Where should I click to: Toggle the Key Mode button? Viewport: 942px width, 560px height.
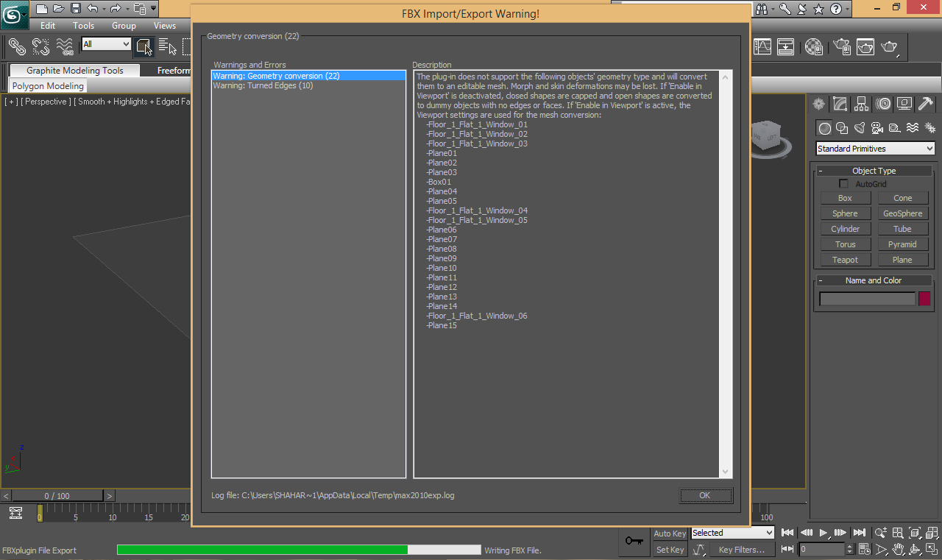787,549
